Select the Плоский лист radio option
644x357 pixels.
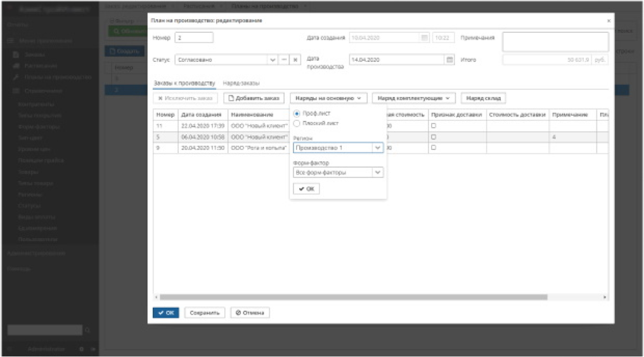coord(297,123)
